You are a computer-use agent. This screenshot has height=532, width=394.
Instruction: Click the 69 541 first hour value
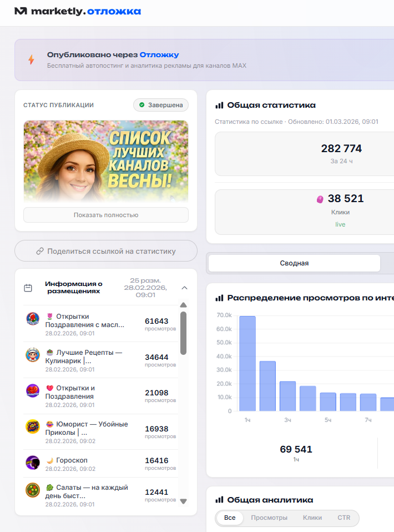pyautogui.click(x=296, y=449)
